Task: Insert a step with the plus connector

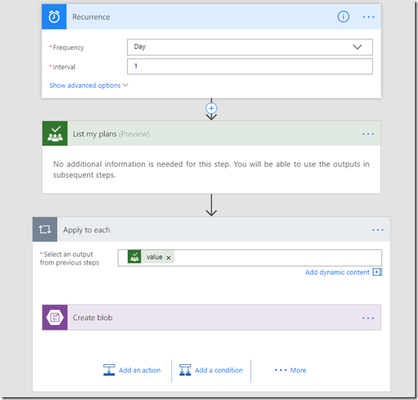Action: 211,108
